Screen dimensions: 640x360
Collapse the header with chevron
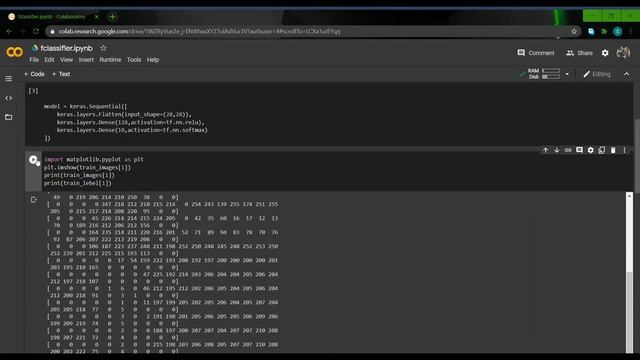pos(627,74)
